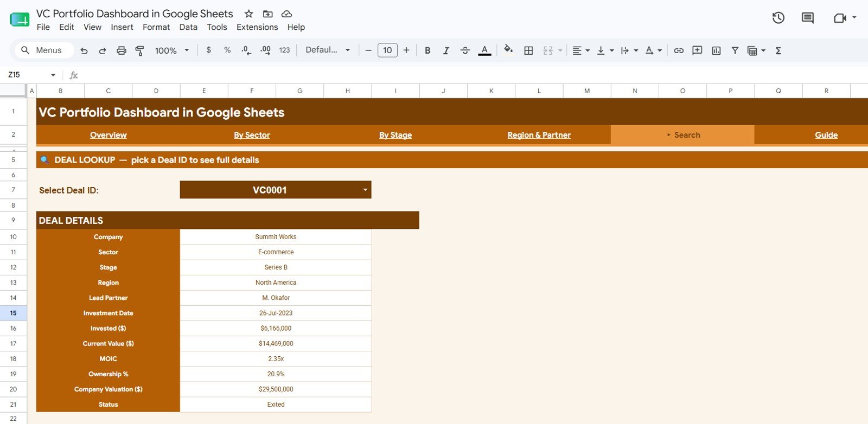Open vertical align dropdown

[x=605, y=50]
